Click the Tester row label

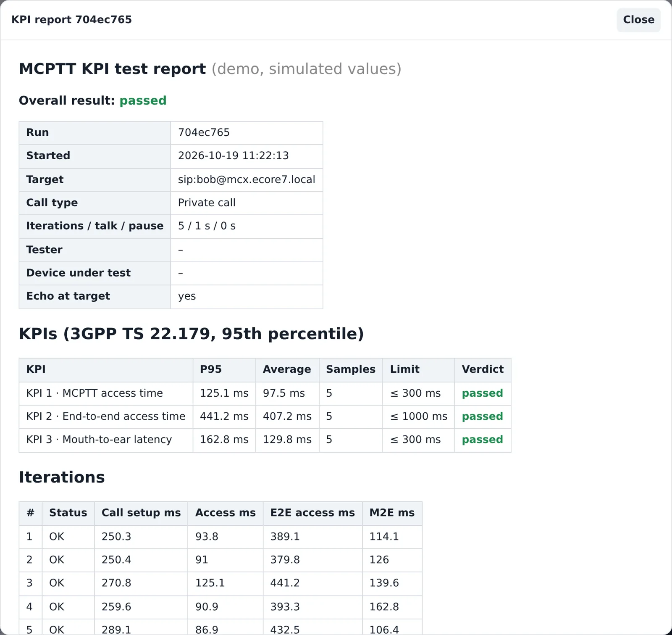click(x=44, y=250)
